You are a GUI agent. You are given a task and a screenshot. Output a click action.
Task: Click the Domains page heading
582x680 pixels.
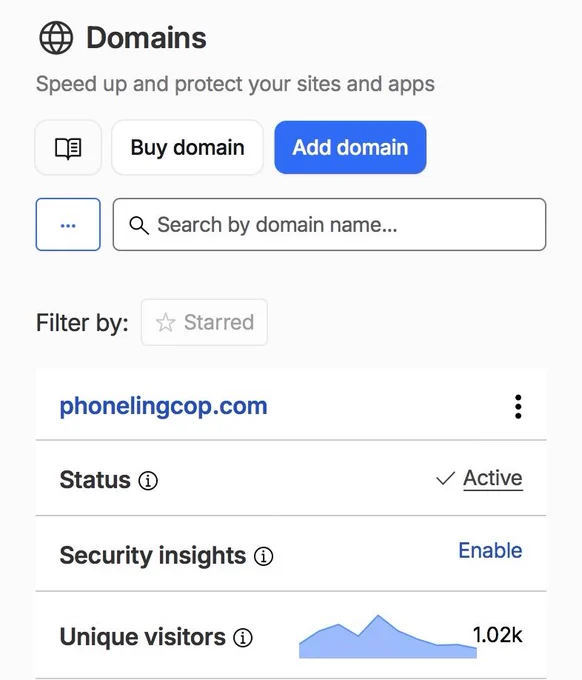point(146,38)
